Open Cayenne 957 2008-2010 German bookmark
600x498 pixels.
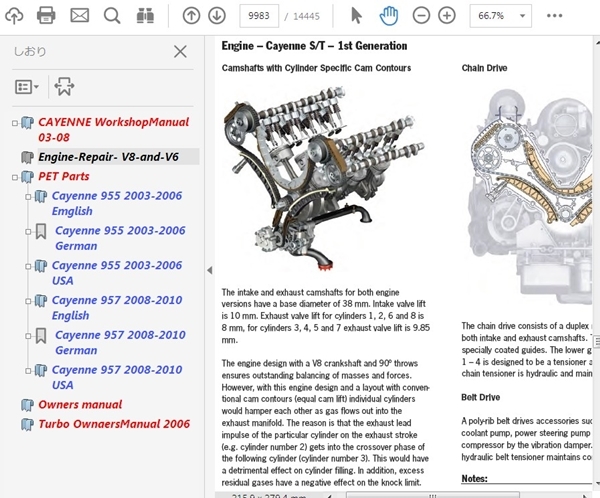click(x=120, y=343)
